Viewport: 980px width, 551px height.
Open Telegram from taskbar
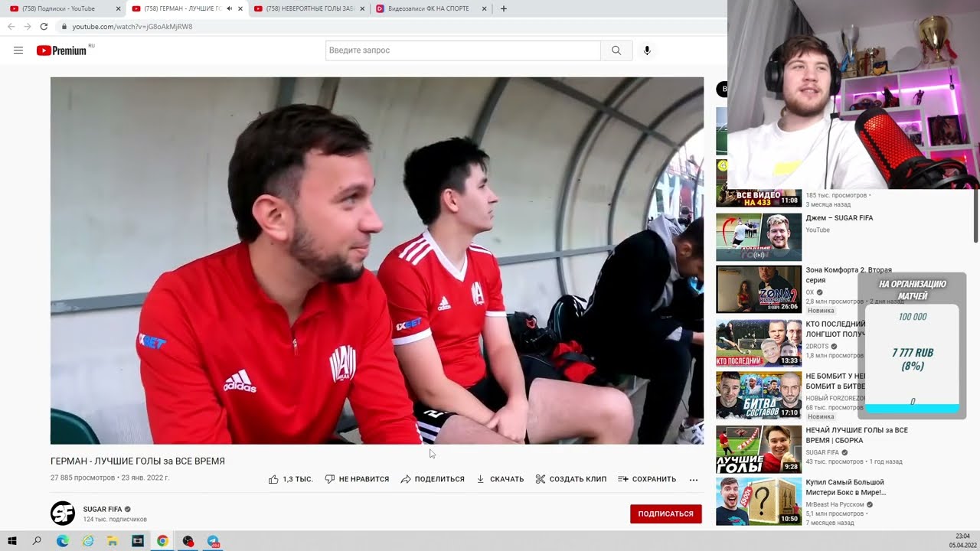pos(213,541)
